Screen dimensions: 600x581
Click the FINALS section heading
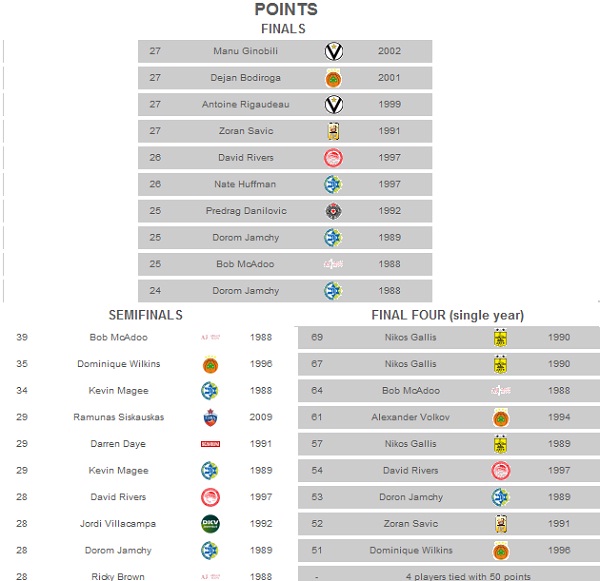(x=283, y=29)
